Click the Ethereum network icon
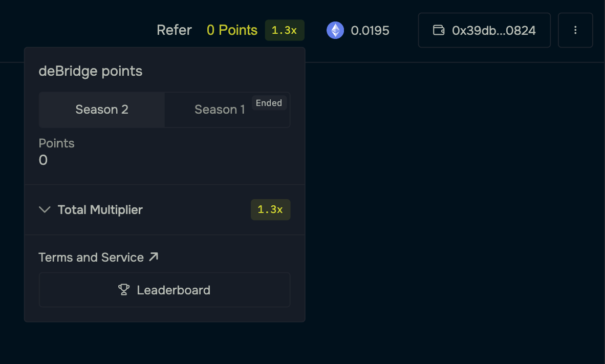This screenshot has width=605, height=364. pos(335,30)
